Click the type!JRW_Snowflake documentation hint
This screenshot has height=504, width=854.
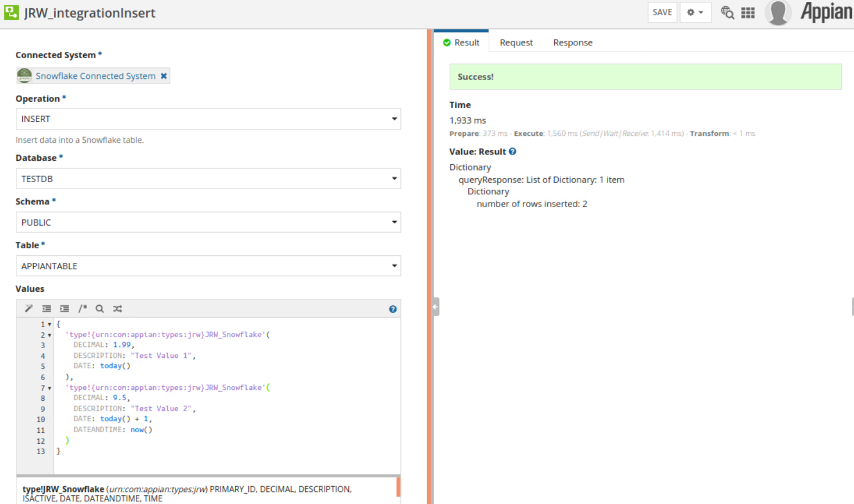click(187, 494)
